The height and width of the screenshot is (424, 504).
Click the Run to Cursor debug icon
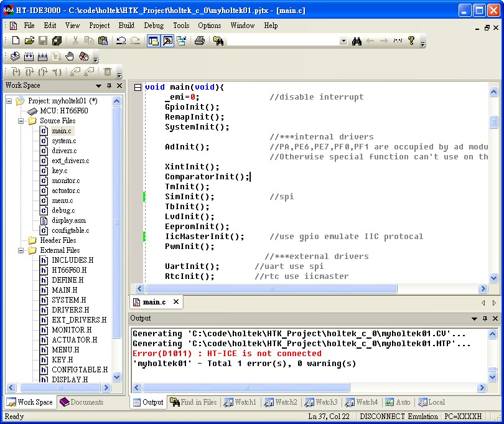57,72
